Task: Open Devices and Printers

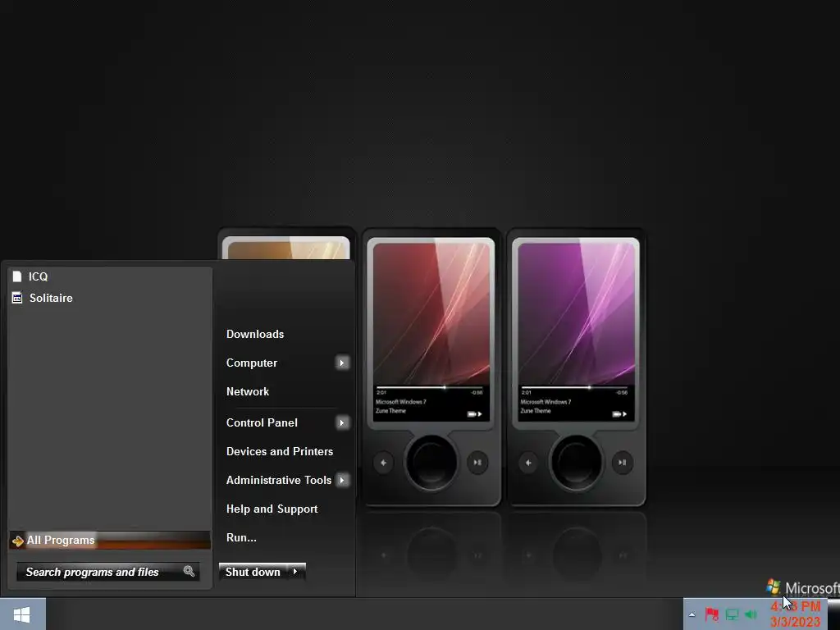Action: [280, 452]
